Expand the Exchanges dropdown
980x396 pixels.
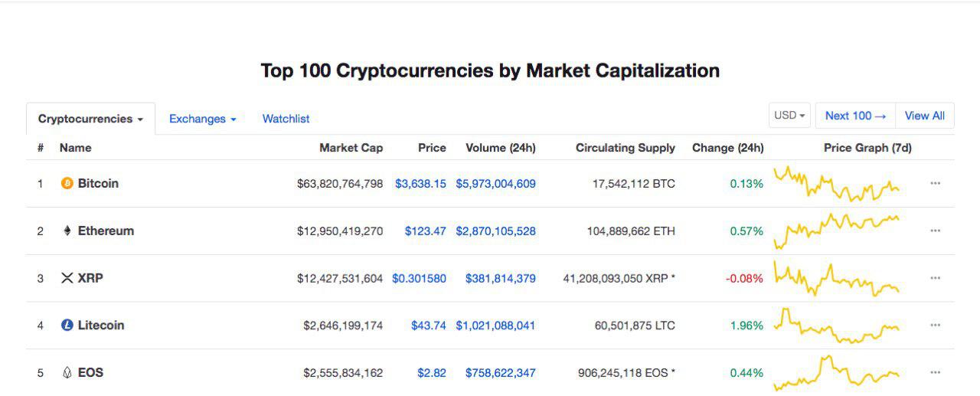(x=202, y=119)
